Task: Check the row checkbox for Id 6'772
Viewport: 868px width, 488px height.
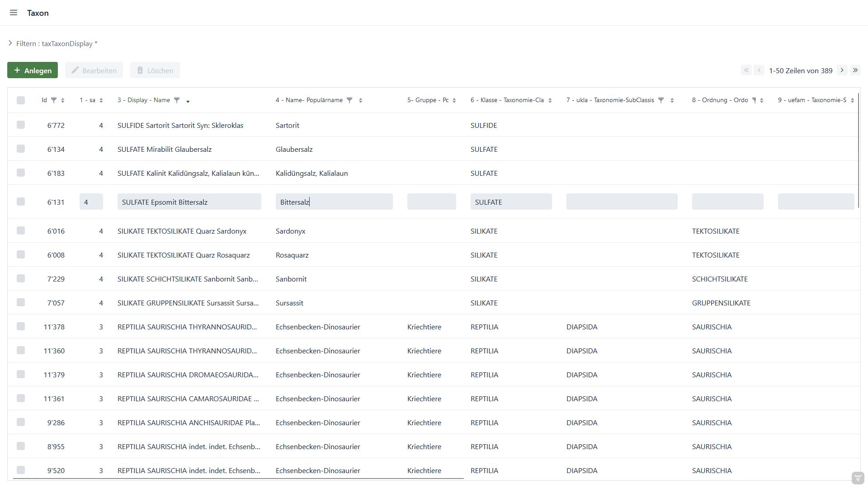Action: click(21, 125)
